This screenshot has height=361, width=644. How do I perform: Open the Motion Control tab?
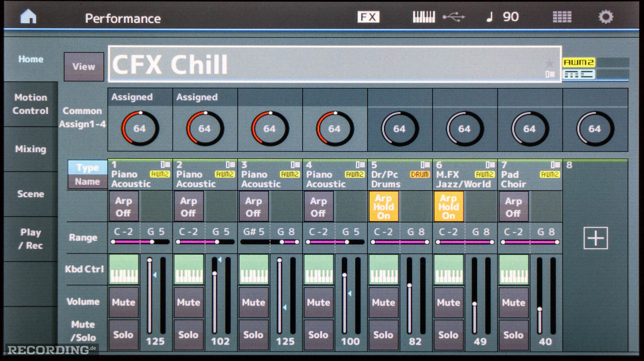tap(31, 104)
